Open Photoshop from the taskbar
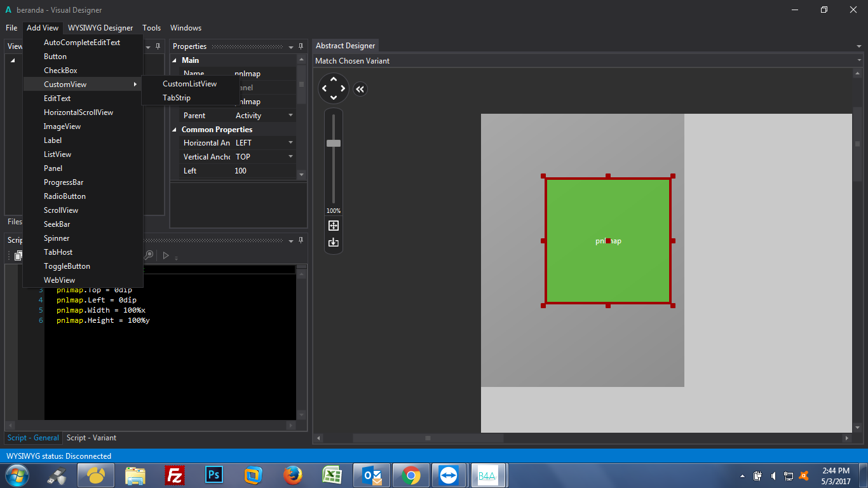The width and height of the screenshot is (868, 488). click(x=214, y=475)
